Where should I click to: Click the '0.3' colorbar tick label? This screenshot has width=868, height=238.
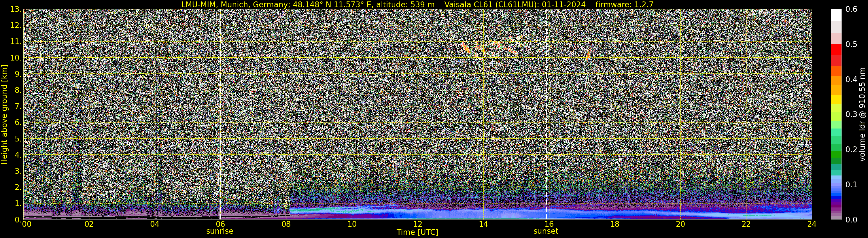point(852,114)
